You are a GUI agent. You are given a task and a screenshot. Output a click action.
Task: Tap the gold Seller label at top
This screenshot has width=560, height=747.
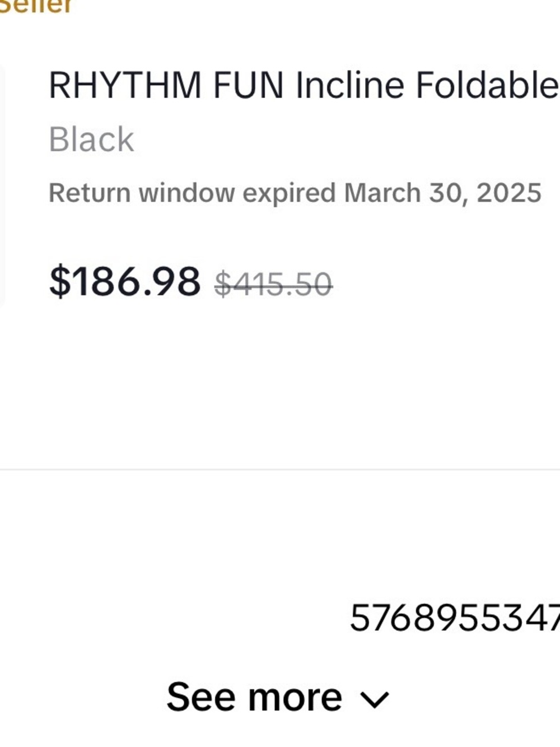pyautogui.click(x=36, y=6)
